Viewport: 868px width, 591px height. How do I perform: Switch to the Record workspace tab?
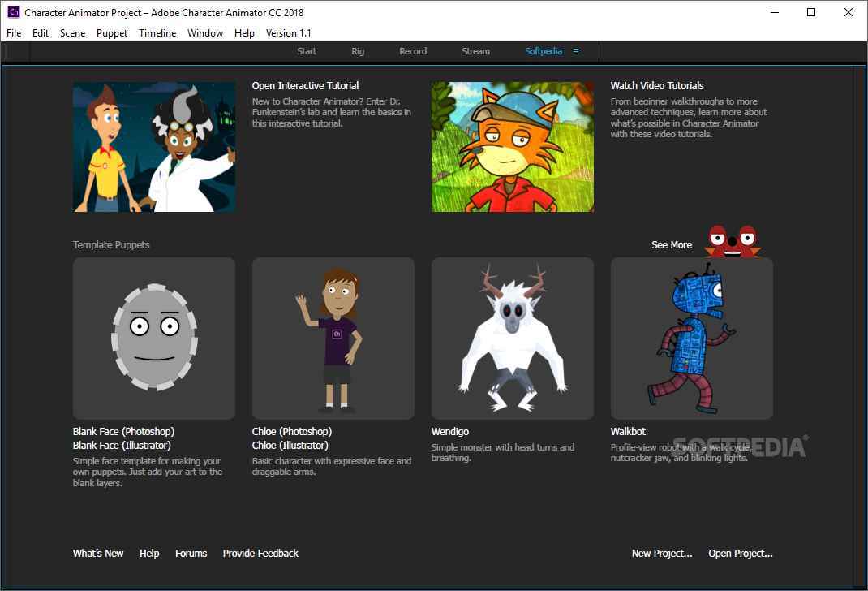(413, 51)
